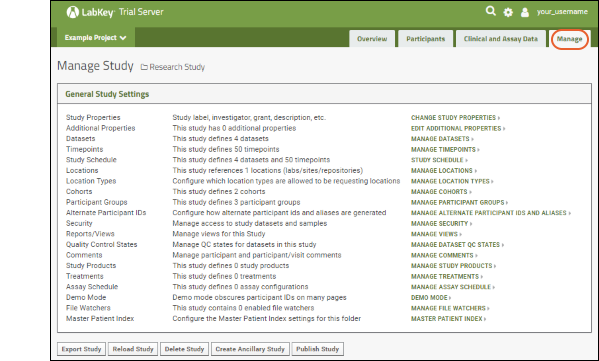This screenshot has height=361, width=599.
Task: Open Manage Alternate Participant IDs and Aliases
Action: point(491,213)
